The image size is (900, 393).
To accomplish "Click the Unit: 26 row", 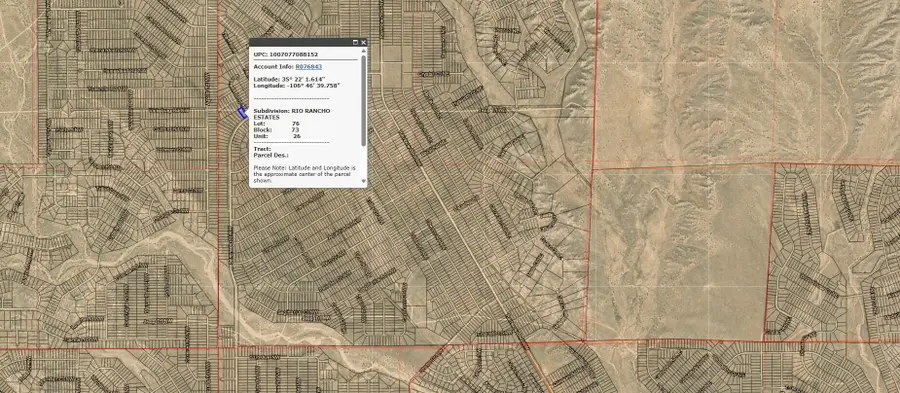I will [277, 136].
